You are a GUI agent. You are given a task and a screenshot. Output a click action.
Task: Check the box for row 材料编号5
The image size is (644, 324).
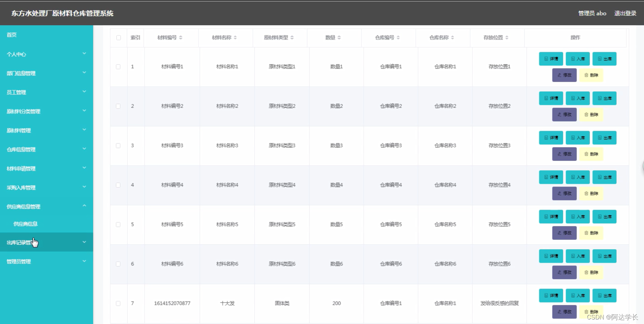coord(118,224)
